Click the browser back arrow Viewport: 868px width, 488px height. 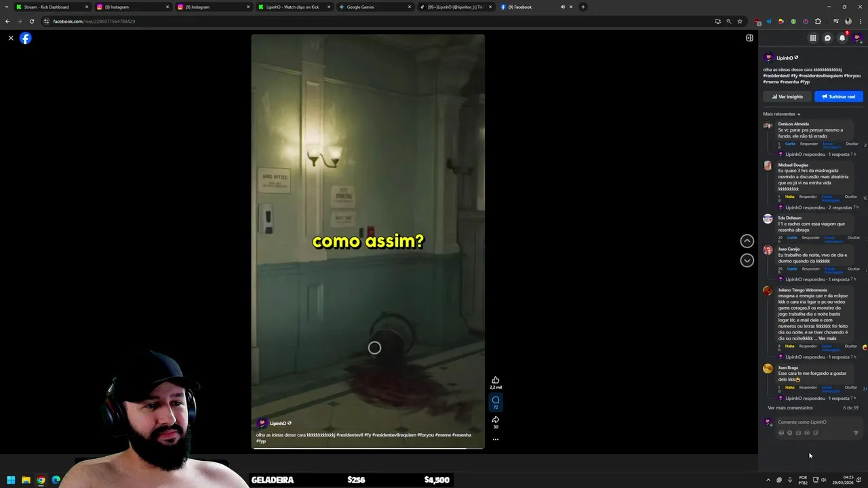pyautogui.click(x=7, y=21)
